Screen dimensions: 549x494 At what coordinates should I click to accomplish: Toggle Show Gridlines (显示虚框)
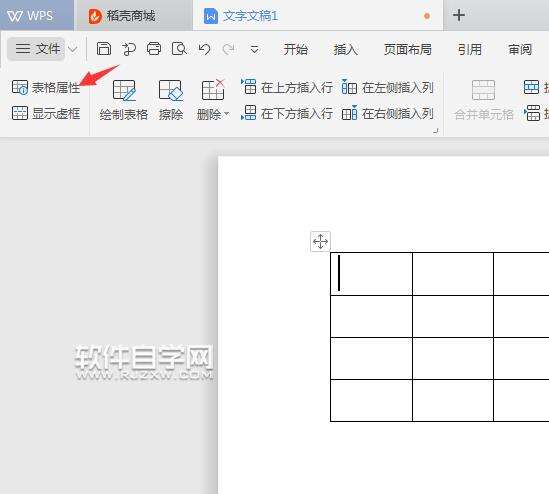pyautogui.click(x=46, y=113)
